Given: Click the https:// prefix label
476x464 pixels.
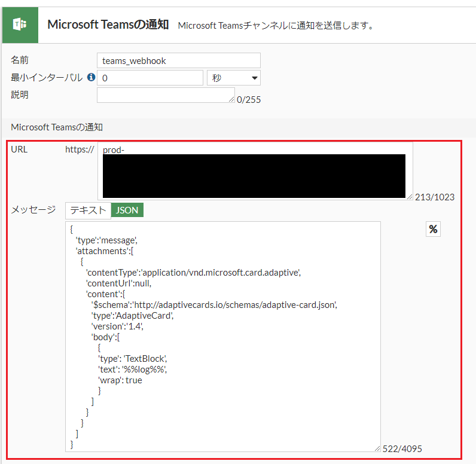Looking at the screenshot, I should tap(80, 149).
